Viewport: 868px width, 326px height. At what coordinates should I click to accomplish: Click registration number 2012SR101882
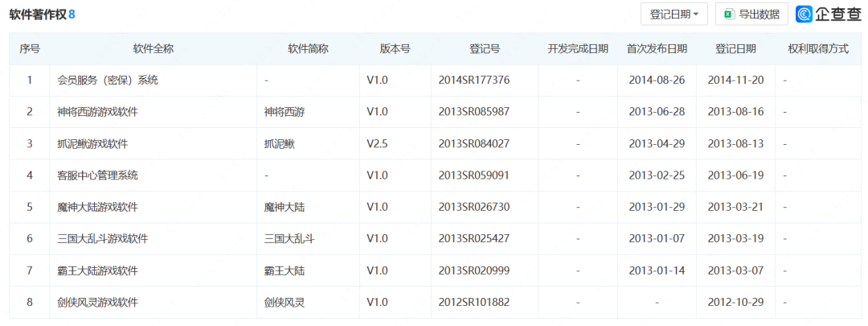coord(474,303)
